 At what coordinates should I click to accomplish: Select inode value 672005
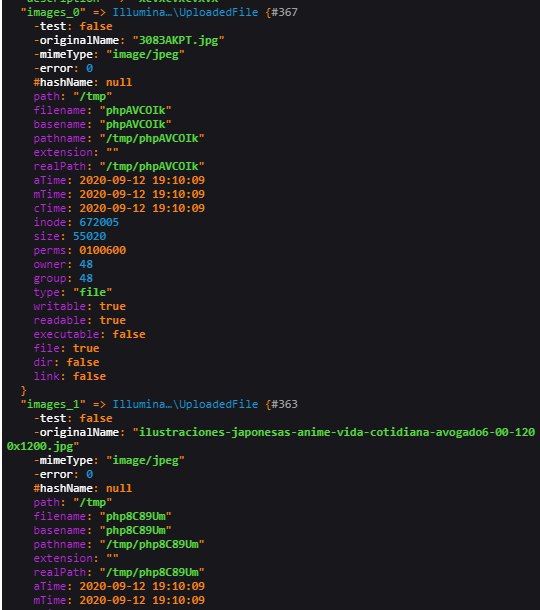(x=99, y=223)
